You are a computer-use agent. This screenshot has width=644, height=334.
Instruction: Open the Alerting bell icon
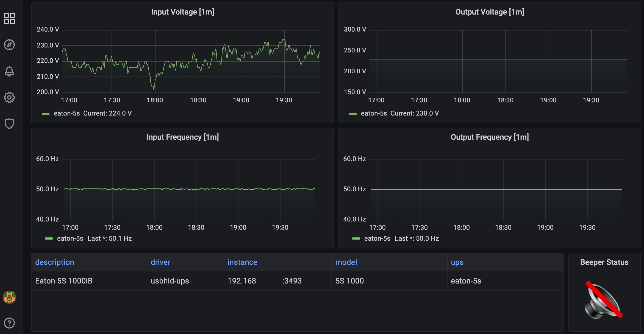pyautogui.click(x=9, y=71)
